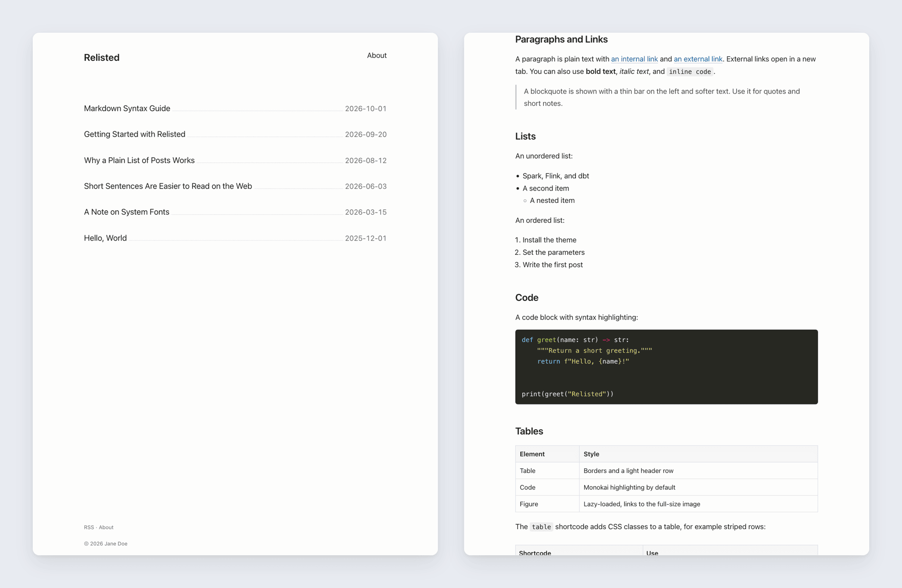The width and height of the screenshot is (902, 588).
Task: Click the 'Figure' table cell
Action: (x=547, y=504)
